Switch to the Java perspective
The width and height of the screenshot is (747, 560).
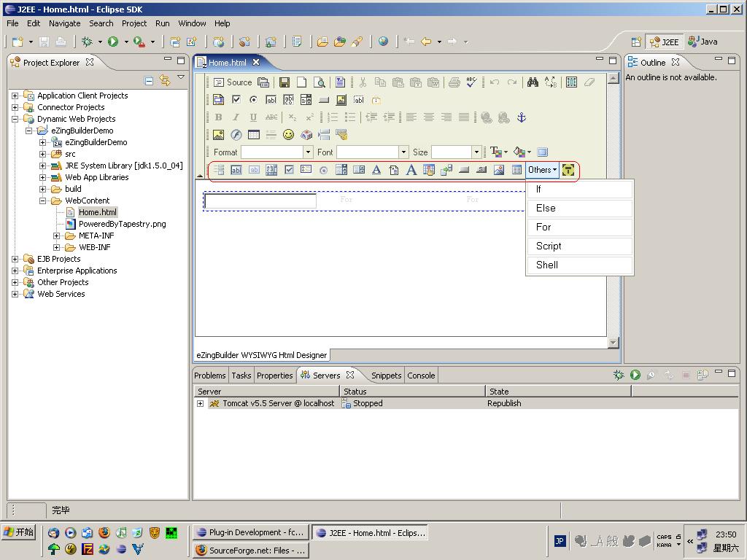pos(703,42)
